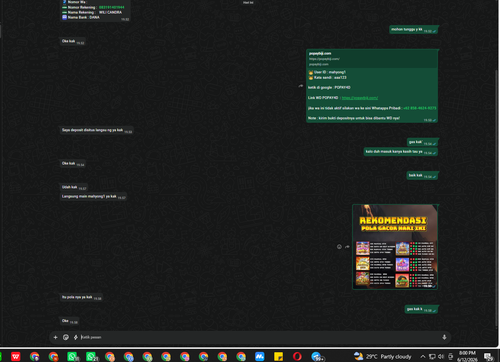
Task: Open first WhatsApp icon in taskbar
Action: pyautogui.click(x=73, y=356)
